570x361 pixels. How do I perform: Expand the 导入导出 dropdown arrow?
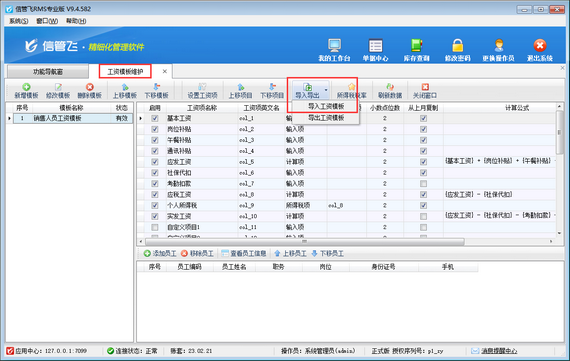click(326, 90)
